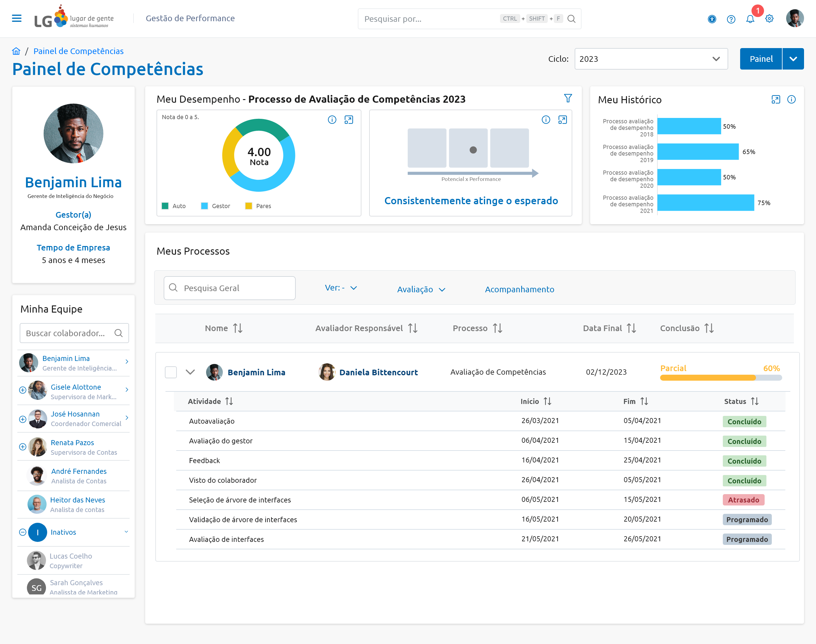Open the help question mark icon

point(731,19)
